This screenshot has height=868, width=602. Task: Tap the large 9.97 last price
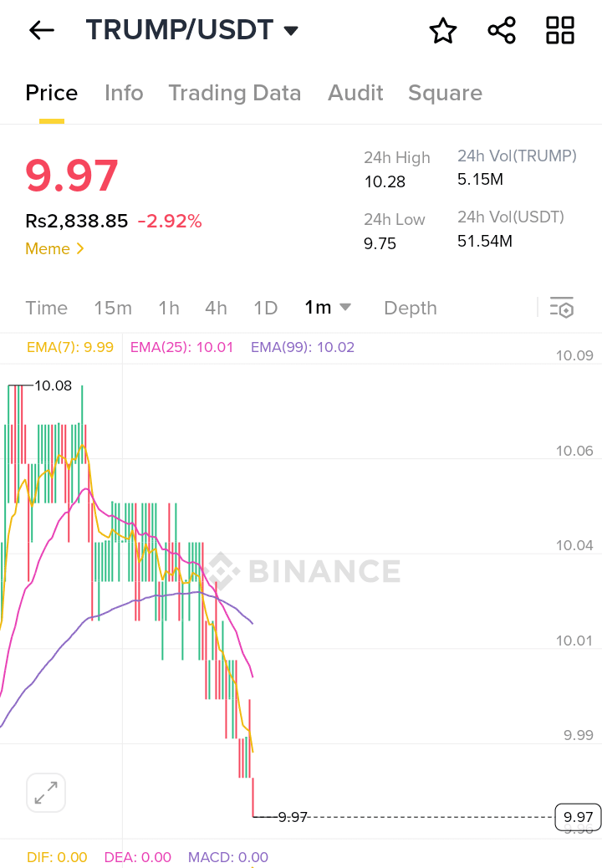click(x=72, y=176)
